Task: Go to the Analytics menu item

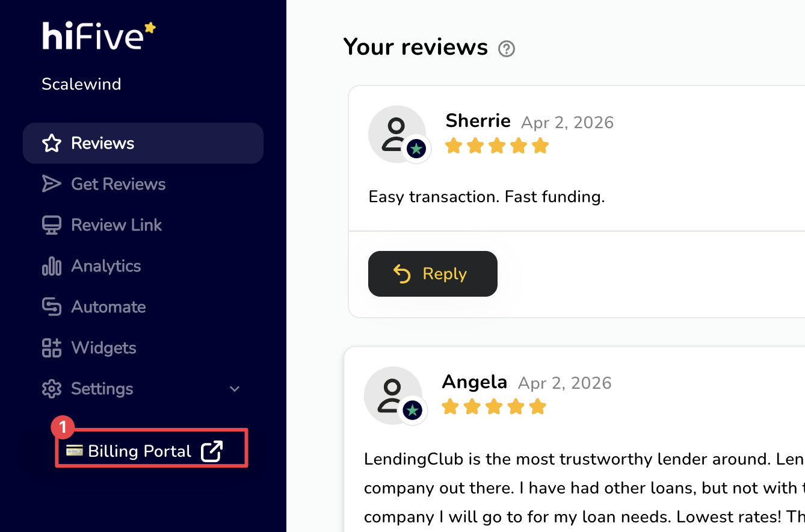Action: pyautogui.click(x=106, y=266)
